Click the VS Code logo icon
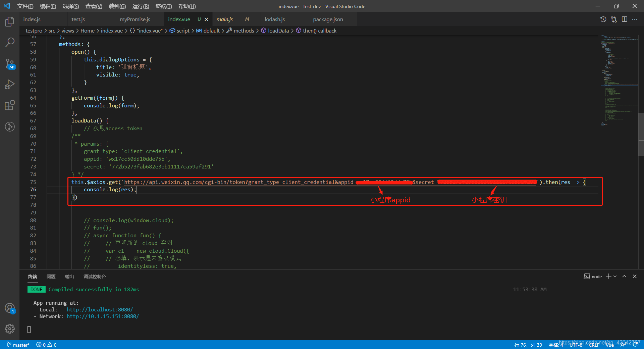This screenshot has width=644, height=349. pos(7,6)
